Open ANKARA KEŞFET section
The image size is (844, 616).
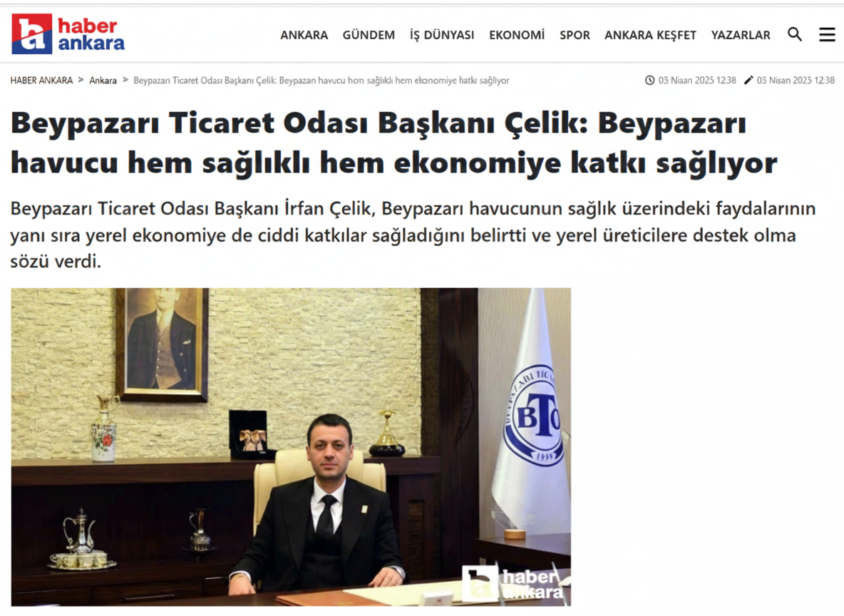650,35
